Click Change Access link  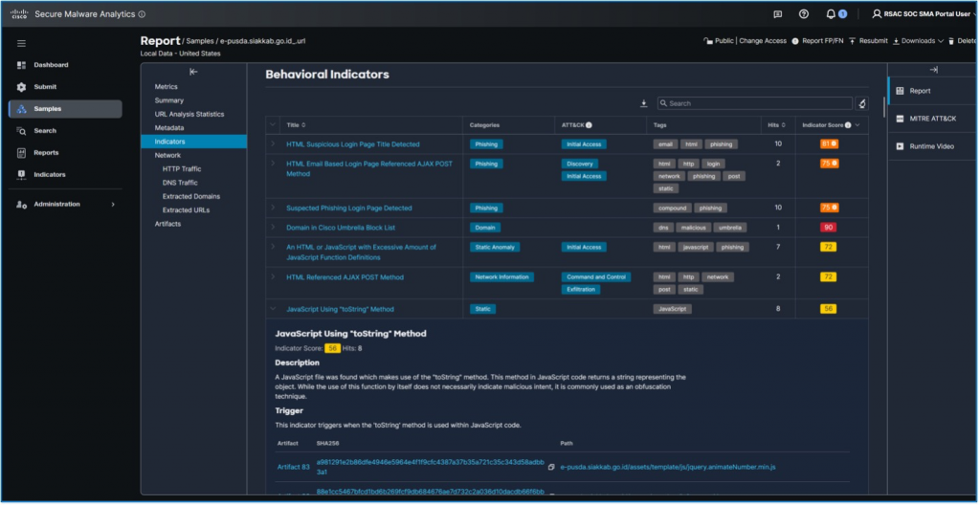pyautogui.click(x=762, y=41)
